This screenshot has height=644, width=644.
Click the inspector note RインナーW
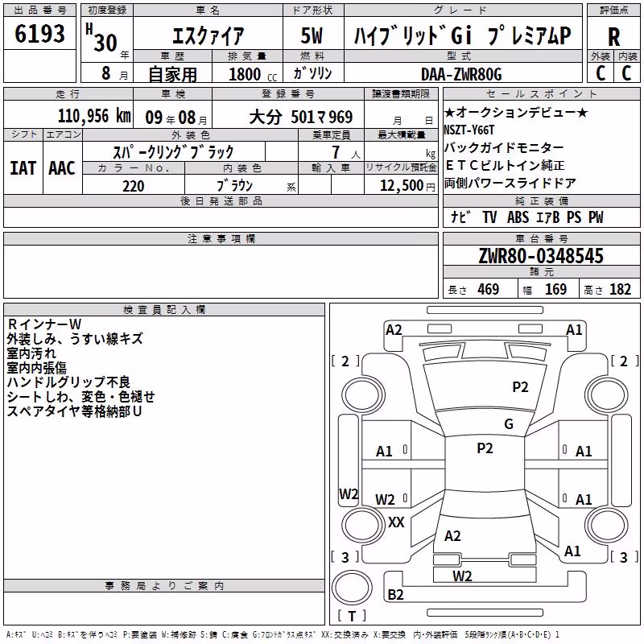pyautogui.click(x=44, y=324)
